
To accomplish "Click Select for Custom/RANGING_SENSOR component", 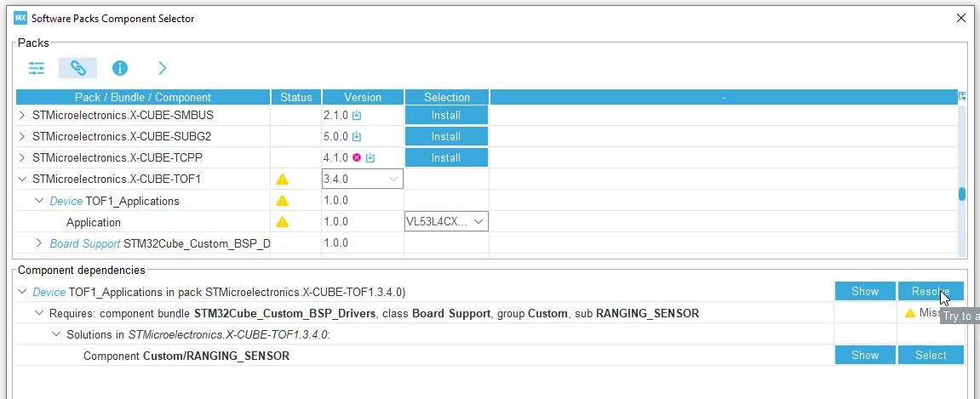I will coord(931,356).
